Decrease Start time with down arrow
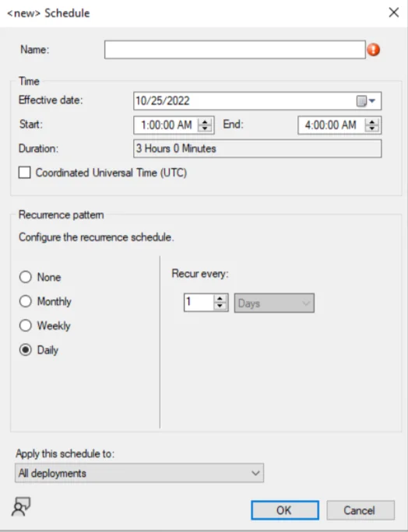This screenshot has width=408, height=532. point(205,128)
